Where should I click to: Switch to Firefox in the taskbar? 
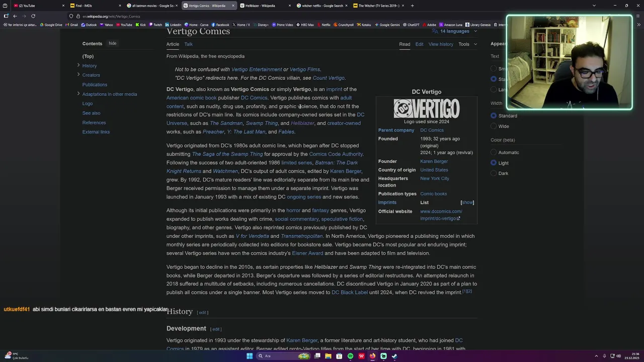coord(372,356)
